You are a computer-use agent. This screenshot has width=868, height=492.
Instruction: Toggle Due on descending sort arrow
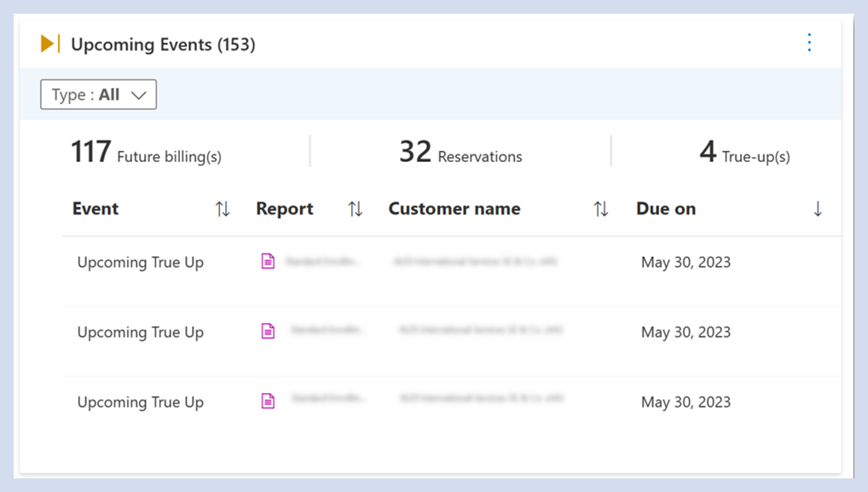point(818,209)
